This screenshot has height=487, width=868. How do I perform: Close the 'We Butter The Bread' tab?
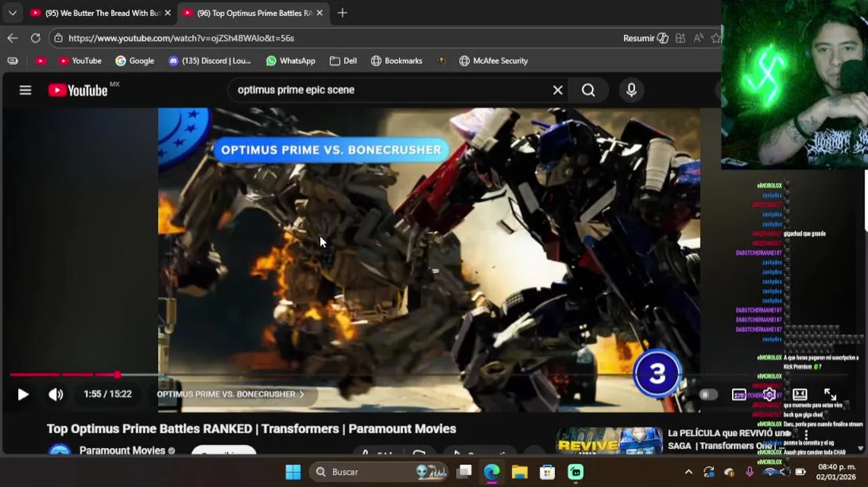tap(168, 13)
